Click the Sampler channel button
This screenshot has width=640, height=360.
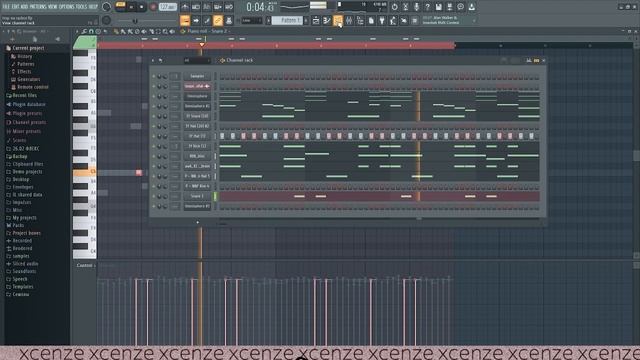(197, 76)
